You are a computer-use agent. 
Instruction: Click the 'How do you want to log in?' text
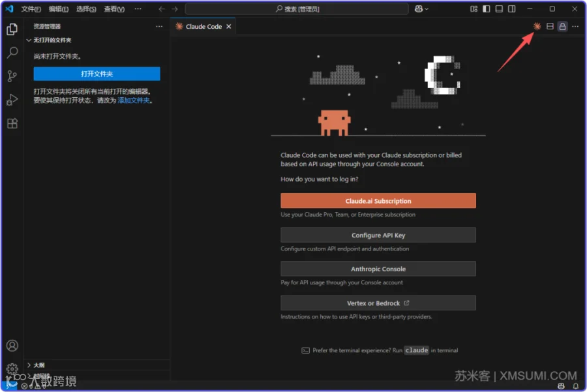320,179
